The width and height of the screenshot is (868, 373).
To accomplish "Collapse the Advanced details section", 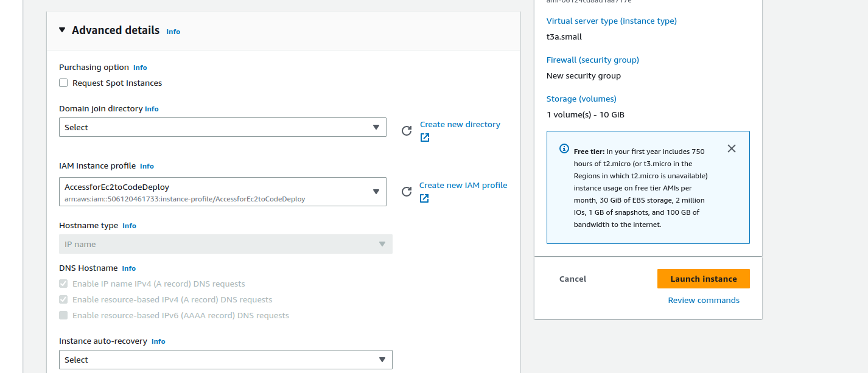I will tap(62, 30).
